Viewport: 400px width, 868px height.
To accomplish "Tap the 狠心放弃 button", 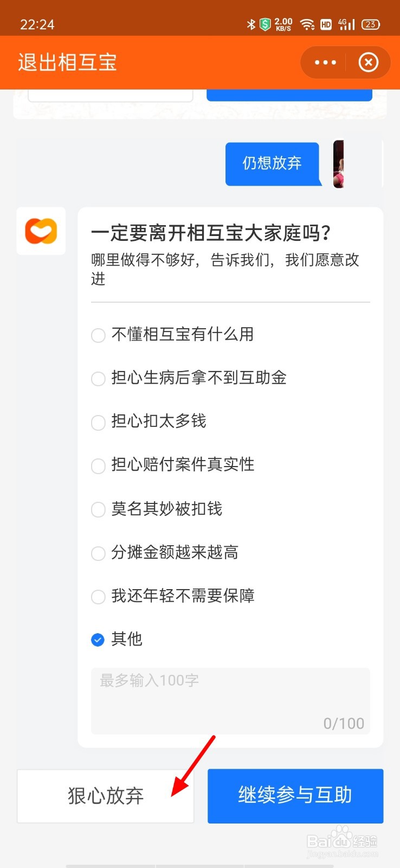I will point(106,796).
